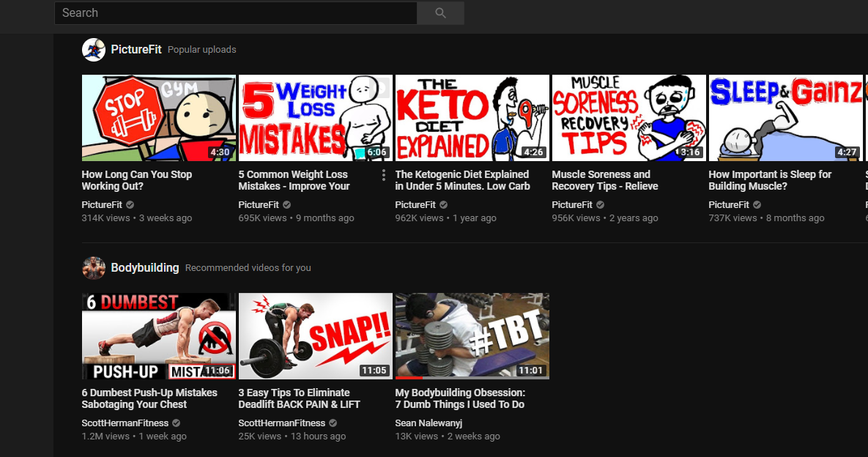Image resolution: width=868 pixels, height=457 pixels.
Task: Open the Bodybuilding topic avatar
Action: point(94,268)
